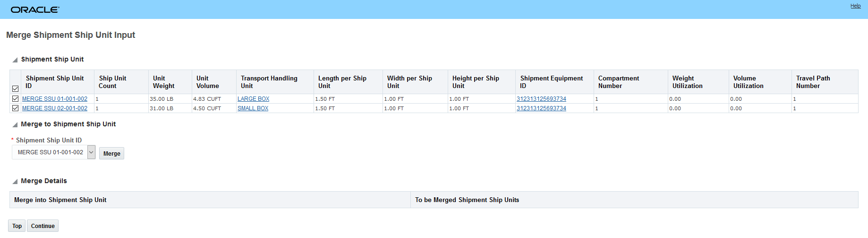Image resolution: width=868 pixels, height=238 pixels.
Task: Collapse the Shipment Ship Unit section
Action: 15,60
